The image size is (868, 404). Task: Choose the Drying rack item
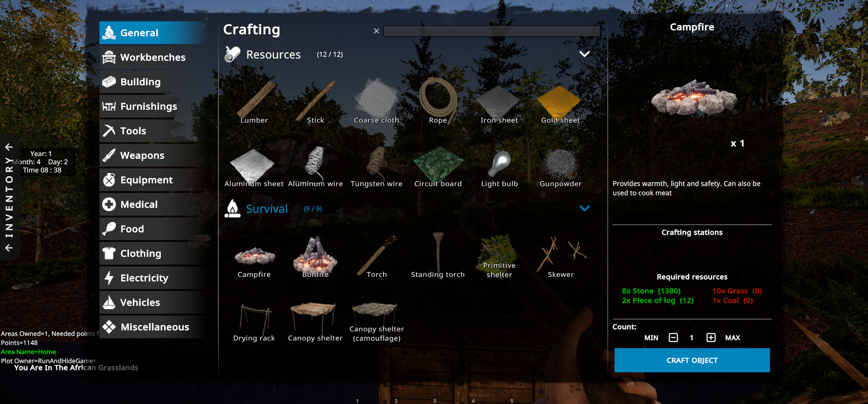click(254, 321)
